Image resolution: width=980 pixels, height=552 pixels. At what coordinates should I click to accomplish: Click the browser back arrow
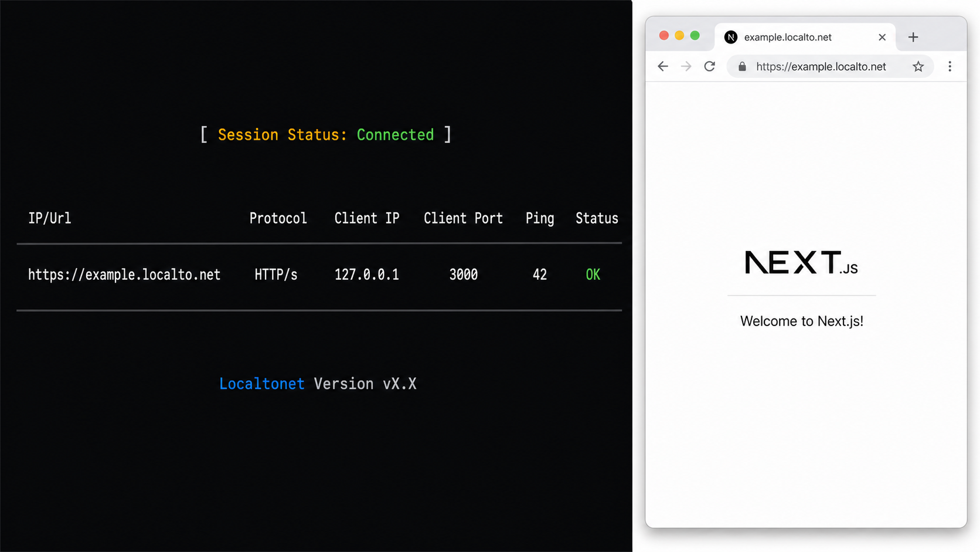(x=663, y=66)
